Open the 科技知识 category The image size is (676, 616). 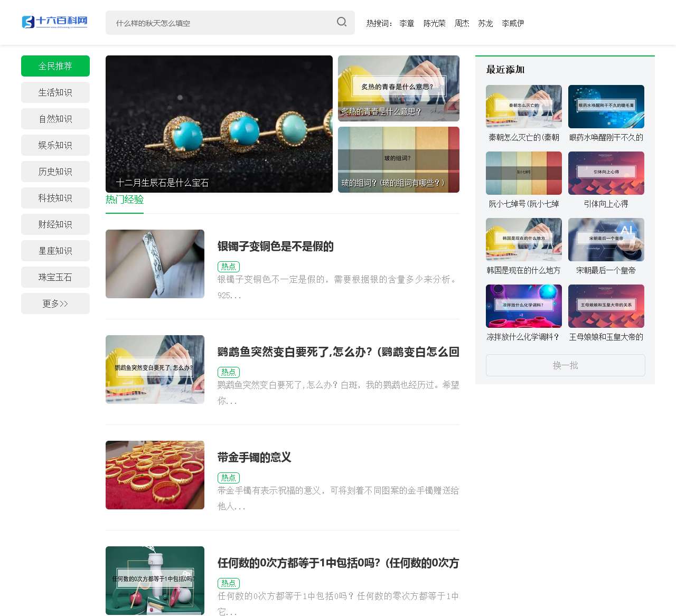coord(55,197)
